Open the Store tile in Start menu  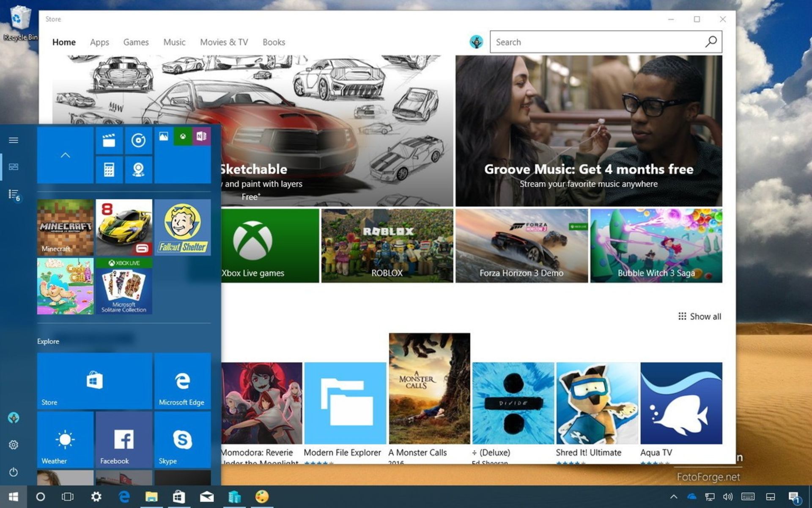coord(95,381)
